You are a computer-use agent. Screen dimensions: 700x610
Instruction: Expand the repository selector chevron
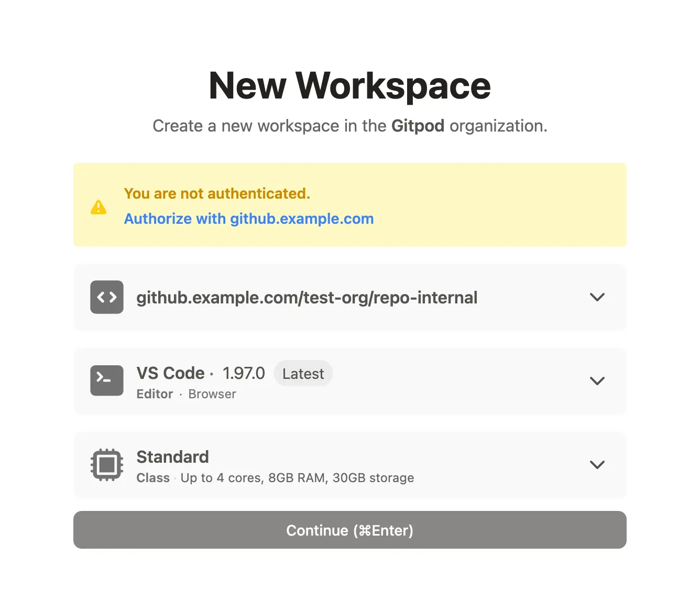(x=597, y=297)
